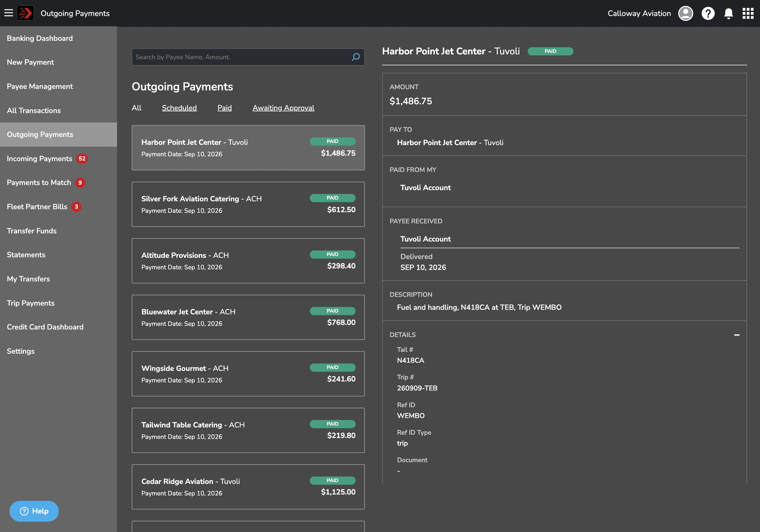This screenshot has height=532, width=760.
Task: Open the Altitude Provisions payment card
Action: (x=248, y=261)
